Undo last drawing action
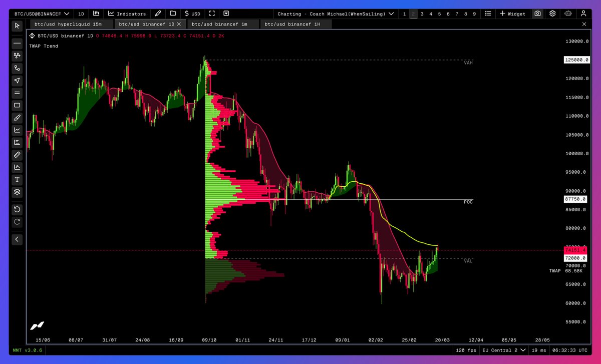 tap(17, 209)
